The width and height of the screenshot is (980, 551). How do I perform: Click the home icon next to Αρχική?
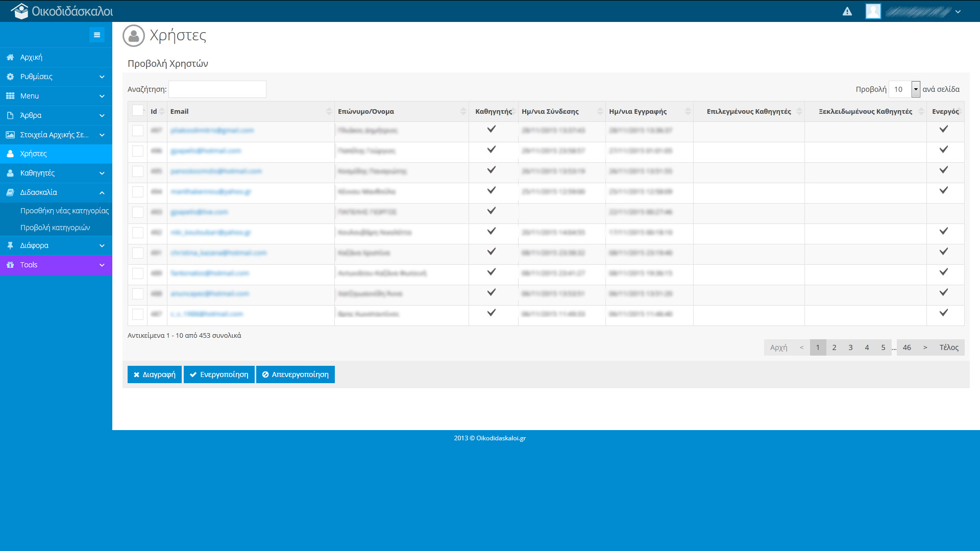10,57
